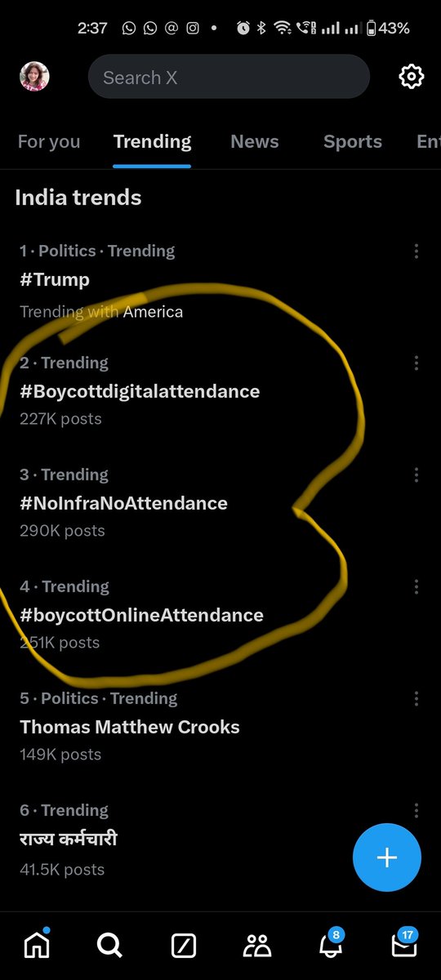Screen dimensions: 441x980
Task: Tap the profile avatar picture
Action: (x=34, y=77)
